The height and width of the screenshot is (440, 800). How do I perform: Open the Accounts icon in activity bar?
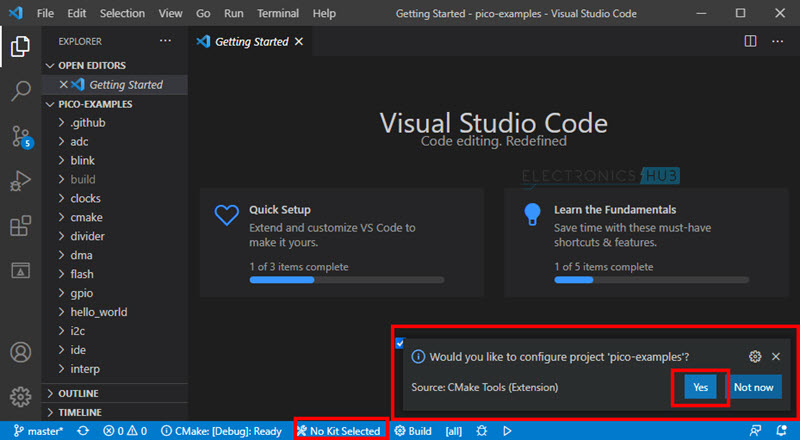(21, 353)
